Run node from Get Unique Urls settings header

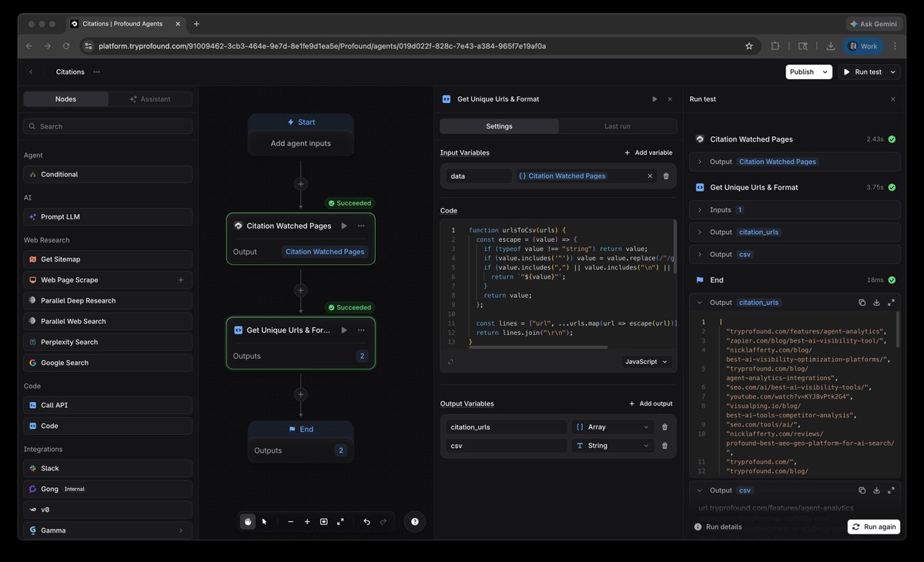tap(654, 99)
